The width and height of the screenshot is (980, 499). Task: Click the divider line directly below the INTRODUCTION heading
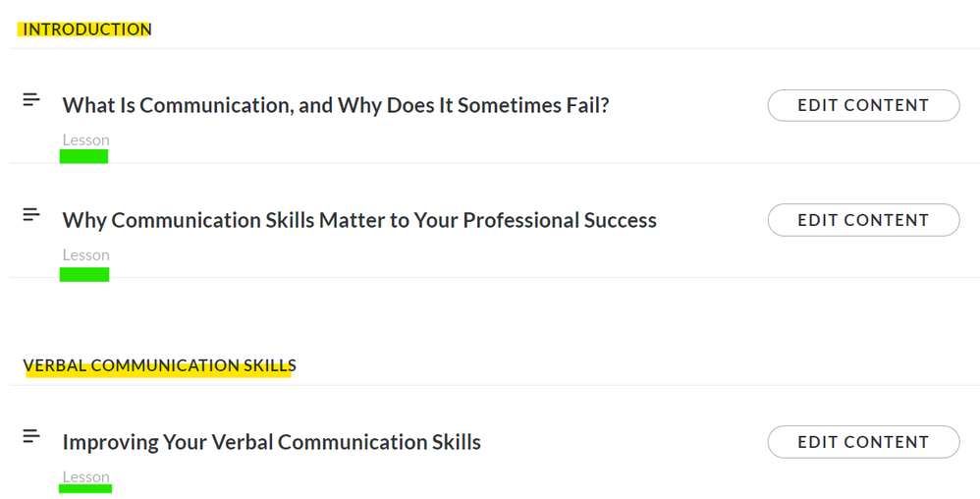[x=491, y=48]
